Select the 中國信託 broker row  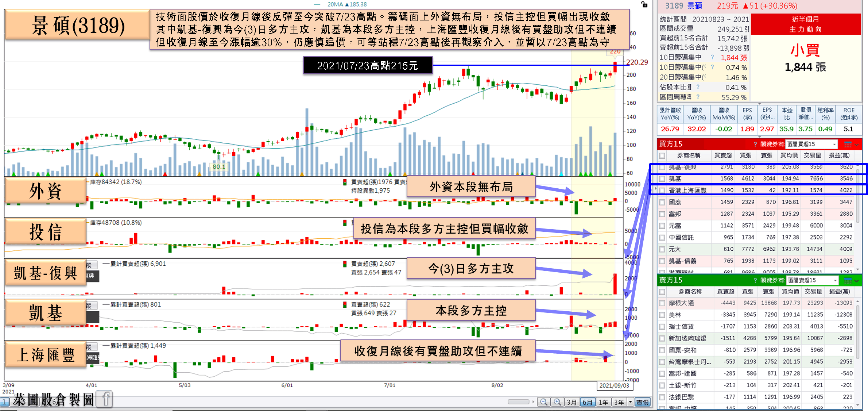click(x=757, y=238)
